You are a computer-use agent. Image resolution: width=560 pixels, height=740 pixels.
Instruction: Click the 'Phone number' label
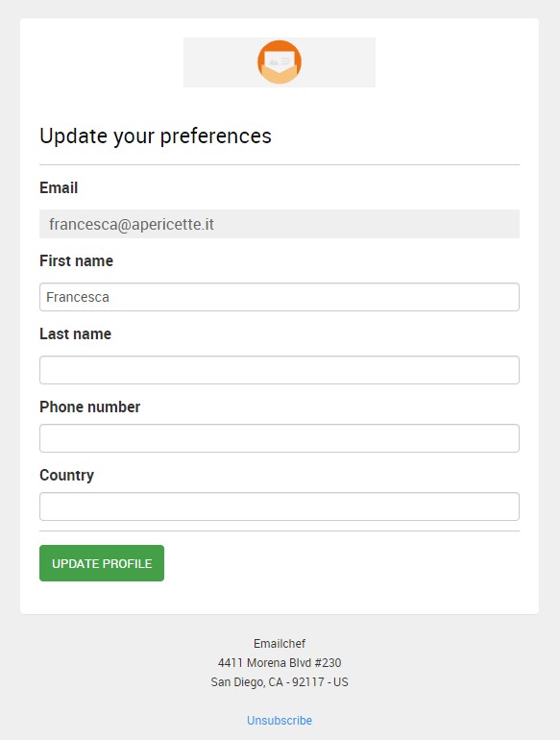coord(89,407)
